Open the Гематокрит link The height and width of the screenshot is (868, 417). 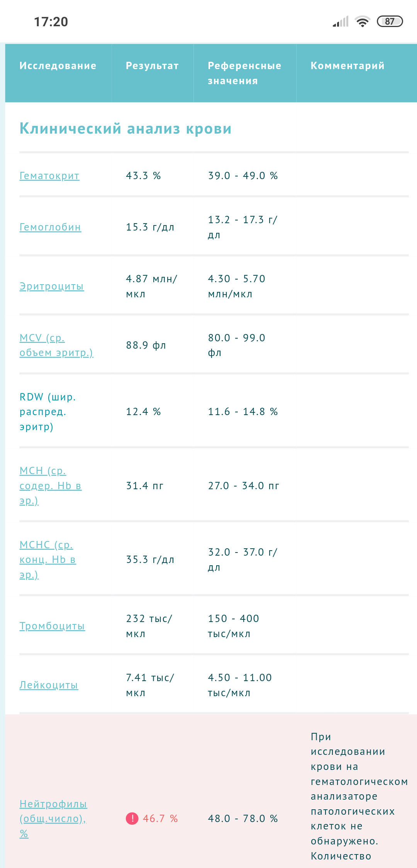point(49,176)
